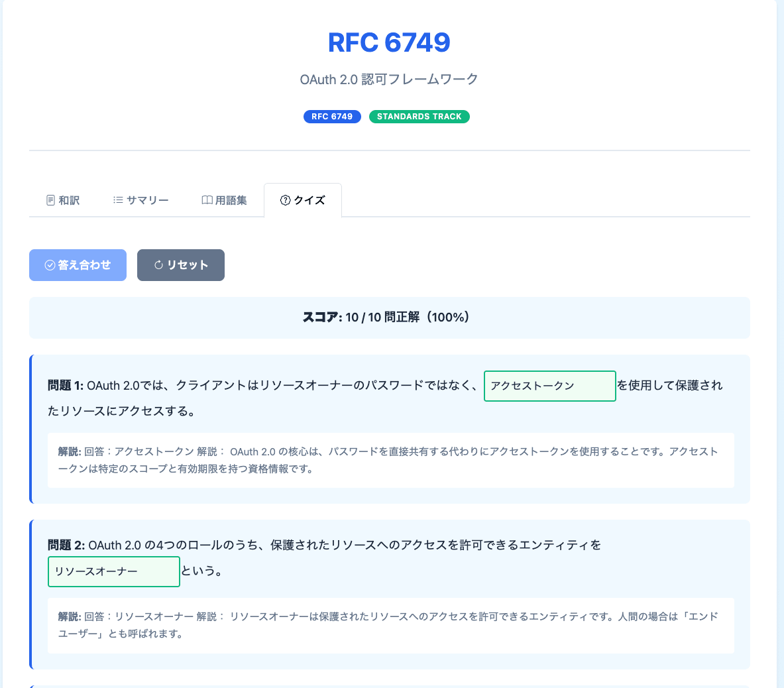The image size is (784, 688).
Task: Click the スコア 10 / 10 問正解 score text
Action: 386,317
